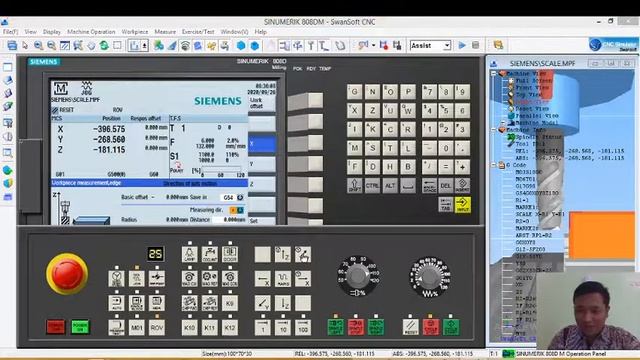Viewport: 640px width, 360px height.
Task: Open the Help menu
Action: (260, 31)
